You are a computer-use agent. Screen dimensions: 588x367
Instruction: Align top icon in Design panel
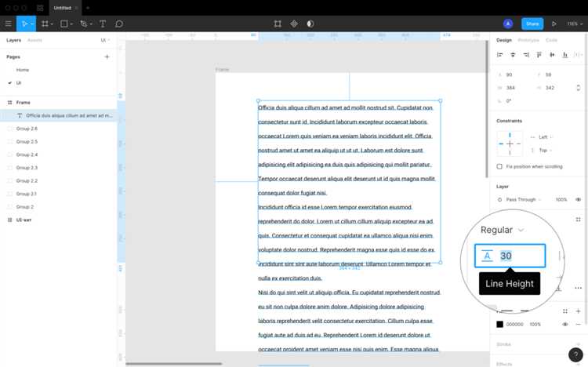tap(539, 55)
